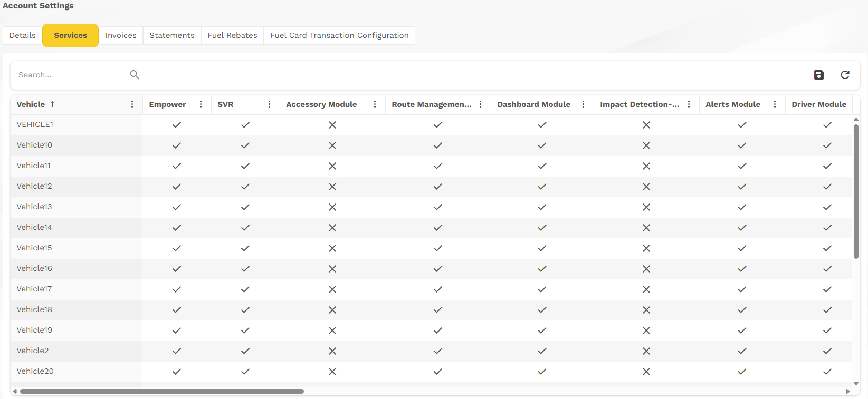The height and width of the screenshot is (399, 868).
Task: Open the Vehicle column options menu
Action: (x=132, y=104)
